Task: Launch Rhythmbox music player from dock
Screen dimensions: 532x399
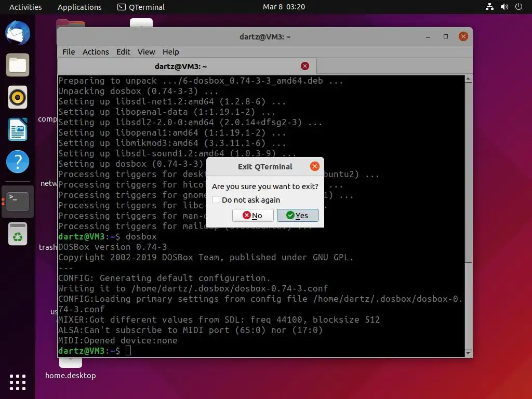Action: pos(18,97)
